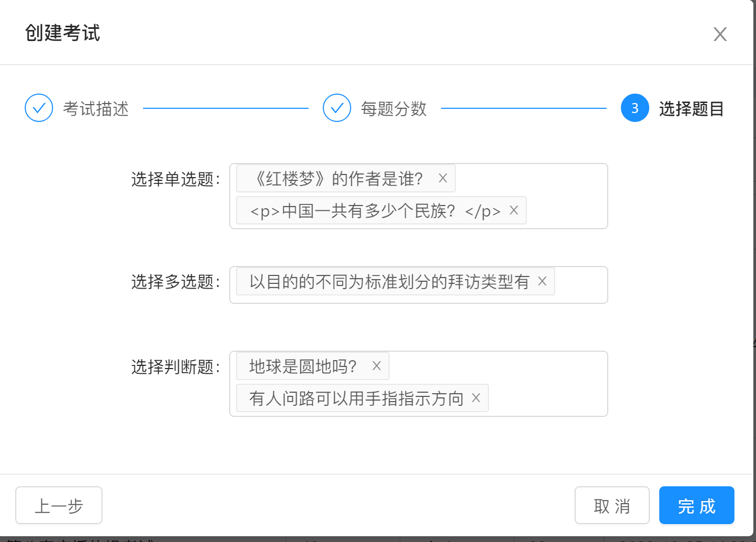Go to the 考试描述 step
The image size is (756, 542).
(96, 109)
